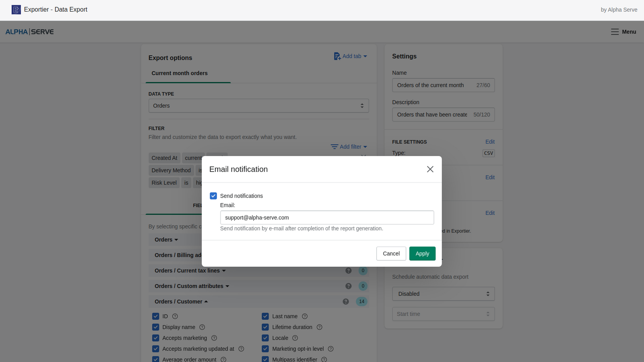Viewport: 644px width, 362px height.
Task: Click help icon beside Display name
Action: point(202,327)
